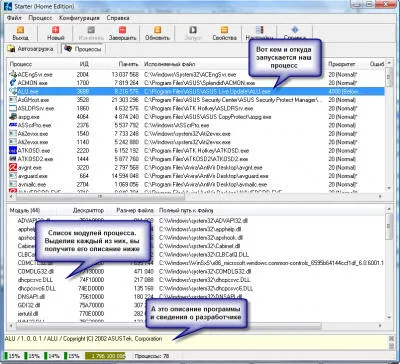This screenshot has width=400, height=364.
Task: Click the Справка (Help) toolbar icon
Action: [x=295, y=30]
